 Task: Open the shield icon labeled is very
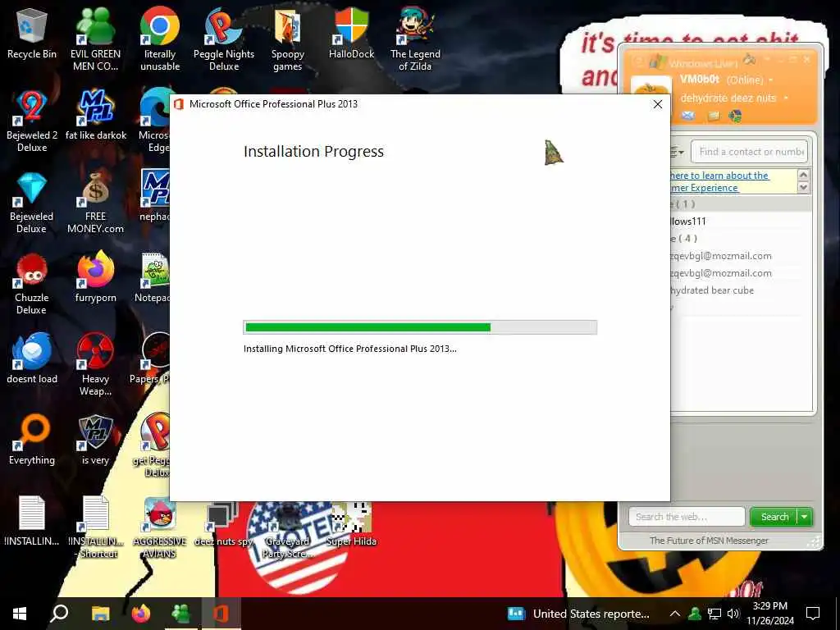(x=95, y=441)
